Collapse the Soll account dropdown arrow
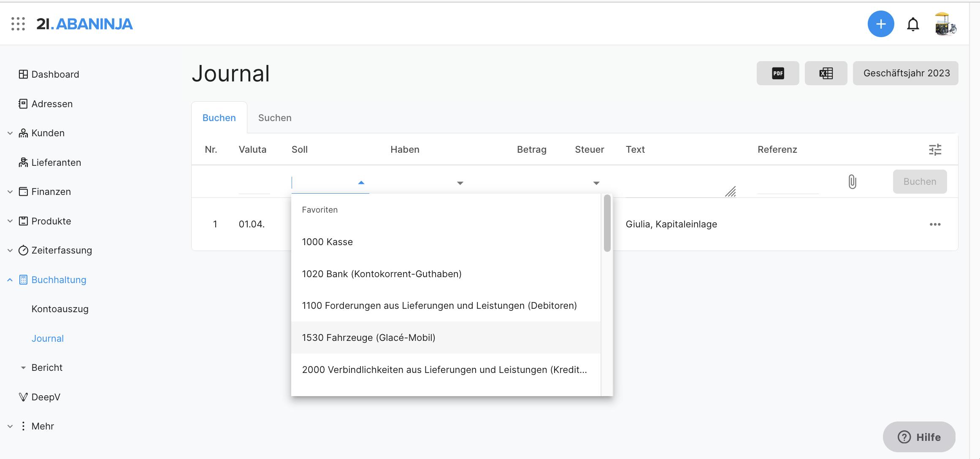This screenshot has height=459, width=980. (x=361, y=183)
